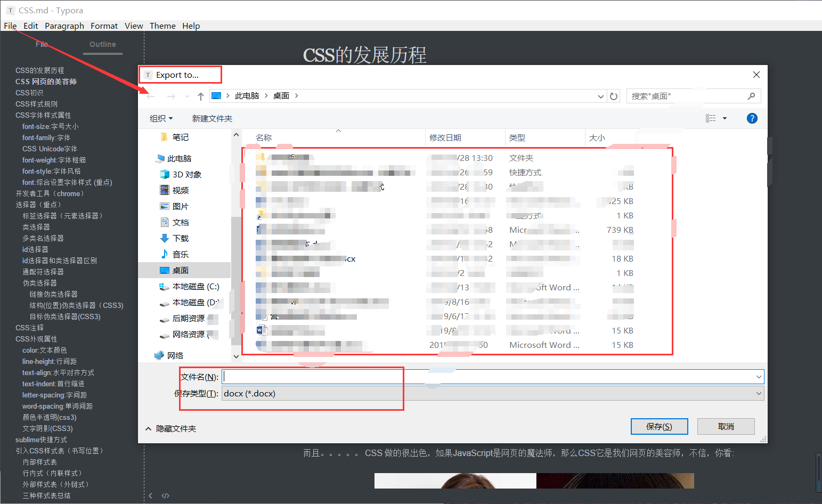This screenshot has width=822, height=504.
Task: Open Help menu
Action: click(x=191, y=26)
